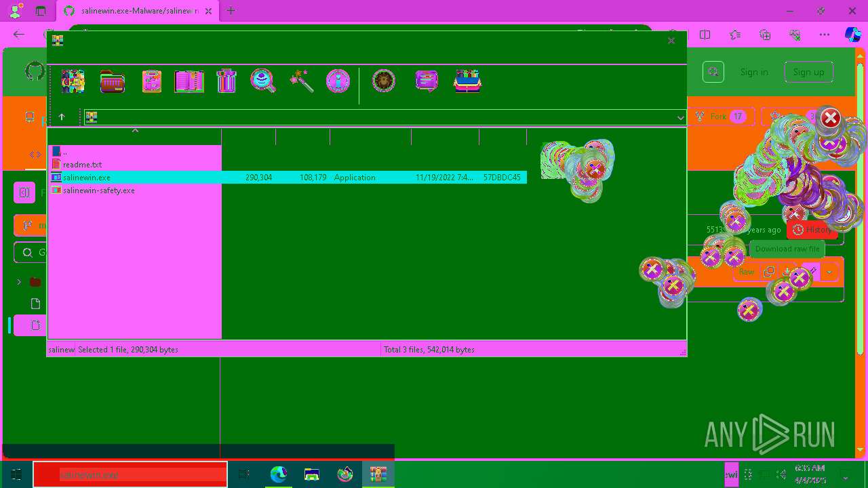Open the branch selector button
The width and height of the screenshot is (868, 488).
point(31,226)
